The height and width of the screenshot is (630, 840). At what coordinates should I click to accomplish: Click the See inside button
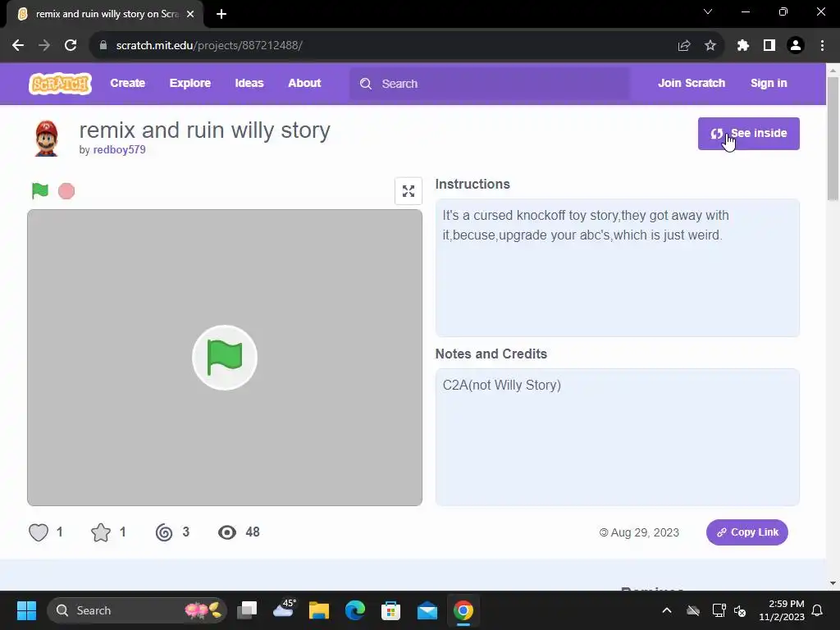point(748,134)
